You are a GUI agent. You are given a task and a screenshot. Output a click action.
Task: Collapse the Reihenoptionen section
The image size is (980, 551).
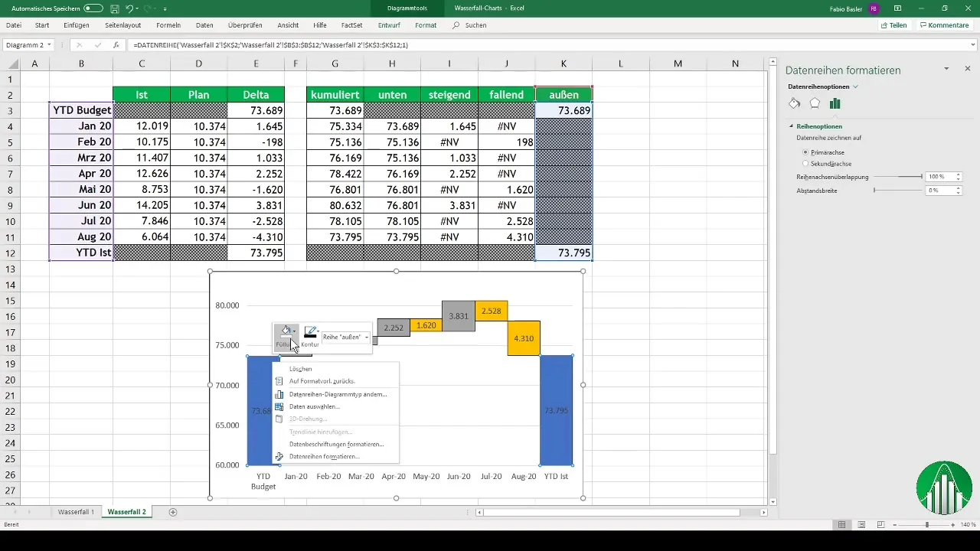792,126
